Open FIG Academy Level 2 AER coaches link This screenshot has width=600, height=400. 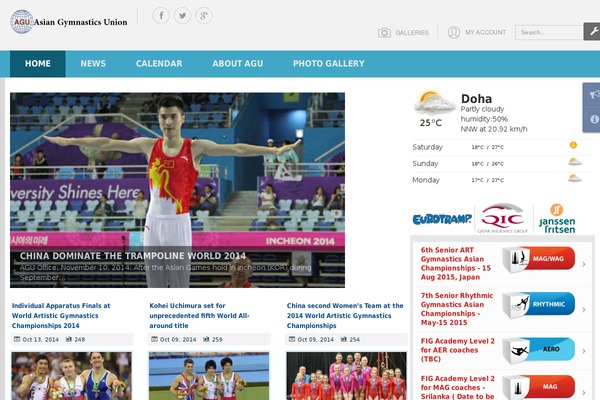click(458, 350)
